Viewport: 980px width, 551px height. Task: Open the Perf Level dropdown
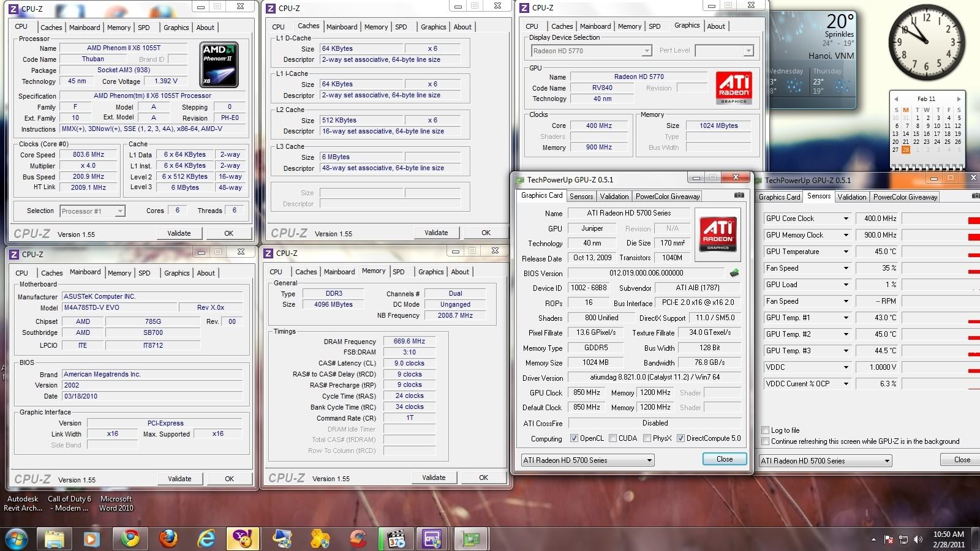pos(724,51)
